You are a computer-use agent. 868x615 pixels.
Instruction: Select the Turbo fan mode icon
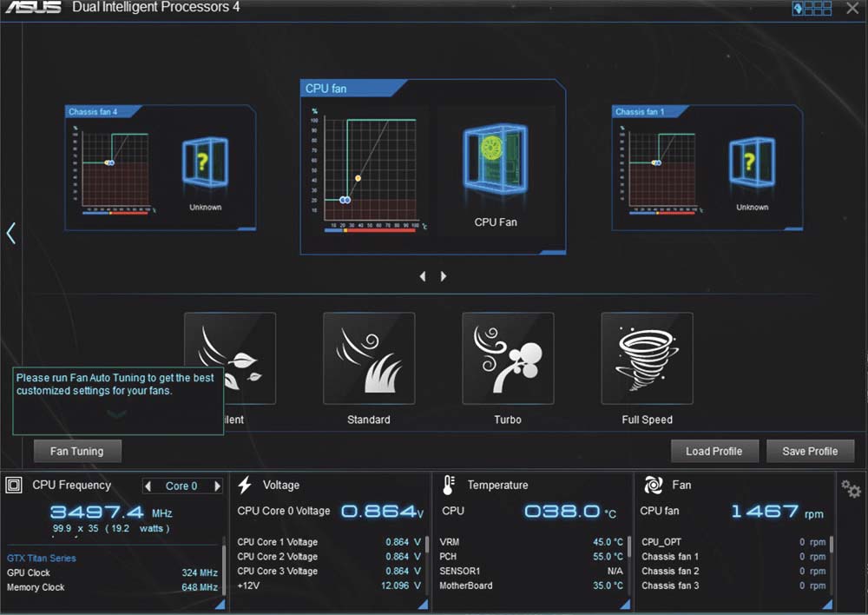coord(508,359)
